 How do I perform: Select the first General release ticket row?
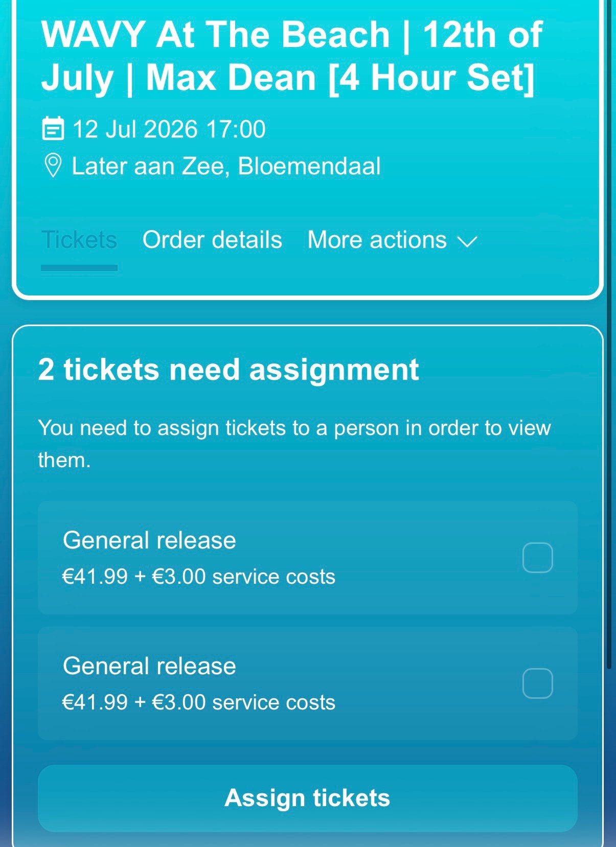click(308, 558)
